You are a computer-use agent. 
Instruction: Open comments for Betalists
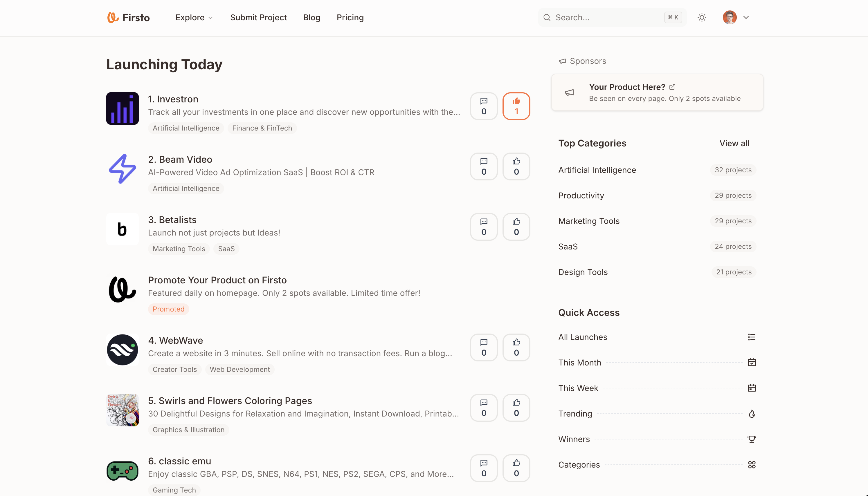coord(484,227)
